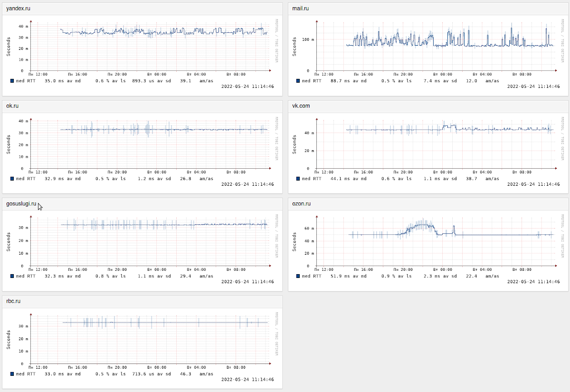Click the 51.9 ms median value

[x=340, y=276]
